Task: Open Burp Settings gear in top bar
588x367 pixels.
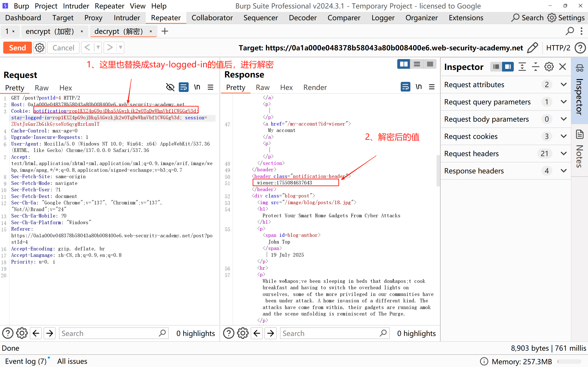Action: [552, 18]
